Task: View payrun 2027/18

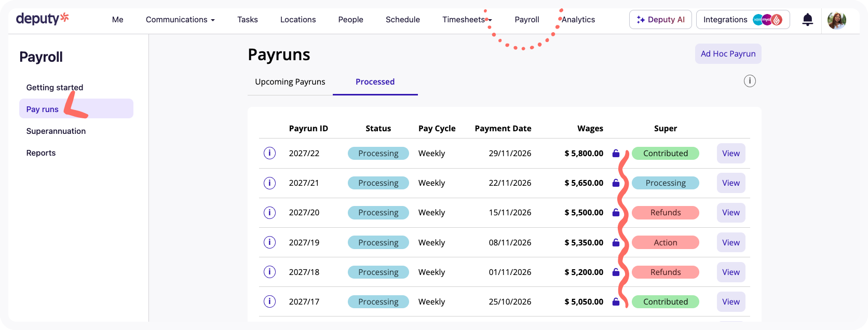Action: tap(731, 272)
